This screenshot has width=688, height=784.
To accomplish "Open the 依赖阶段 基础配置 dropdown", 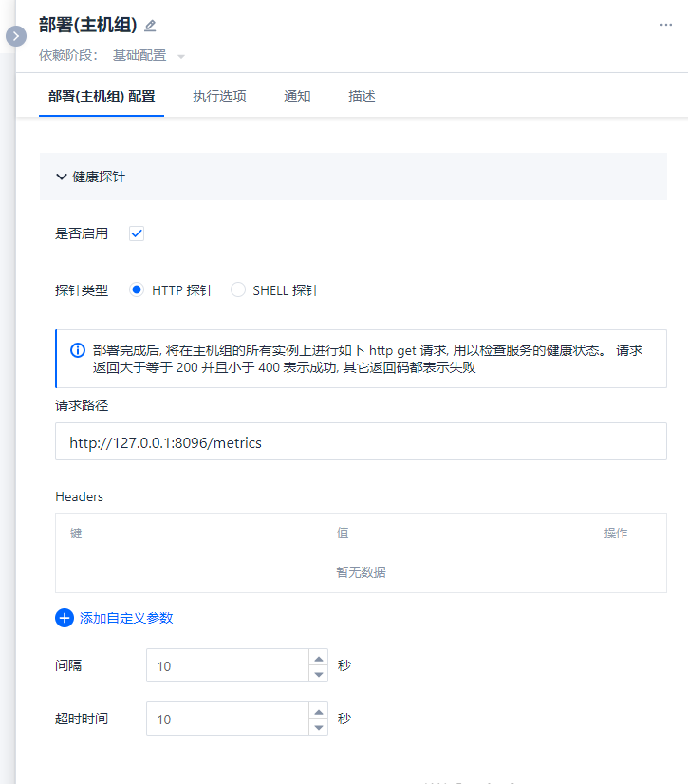I will [x=180, y=56].
